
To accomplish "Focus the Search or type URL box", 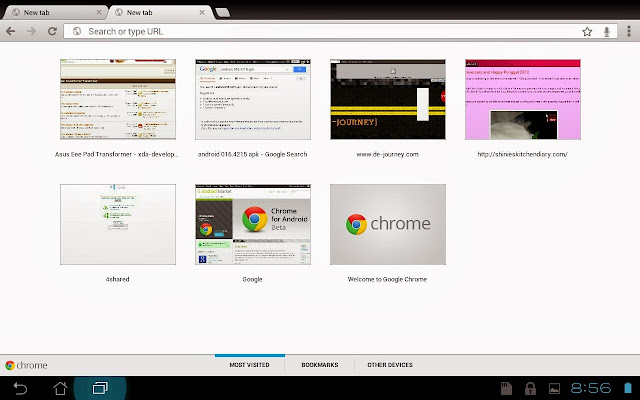I will (x=340, y=31).
